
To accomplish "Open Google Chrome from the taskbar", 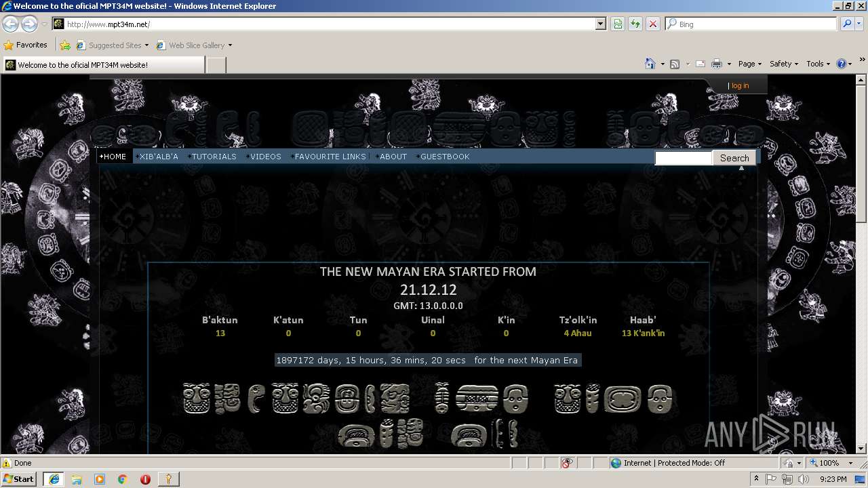I will tap(123, 479).
